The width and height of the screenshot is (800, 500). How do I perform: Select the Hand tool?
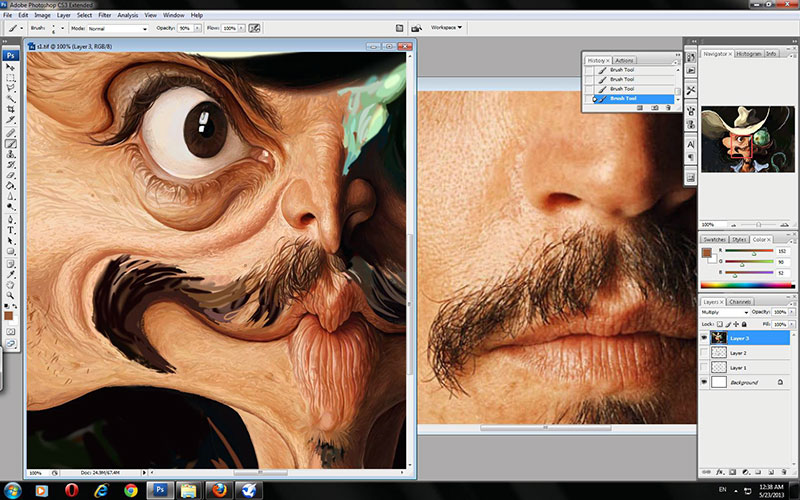tap(11, 285)
